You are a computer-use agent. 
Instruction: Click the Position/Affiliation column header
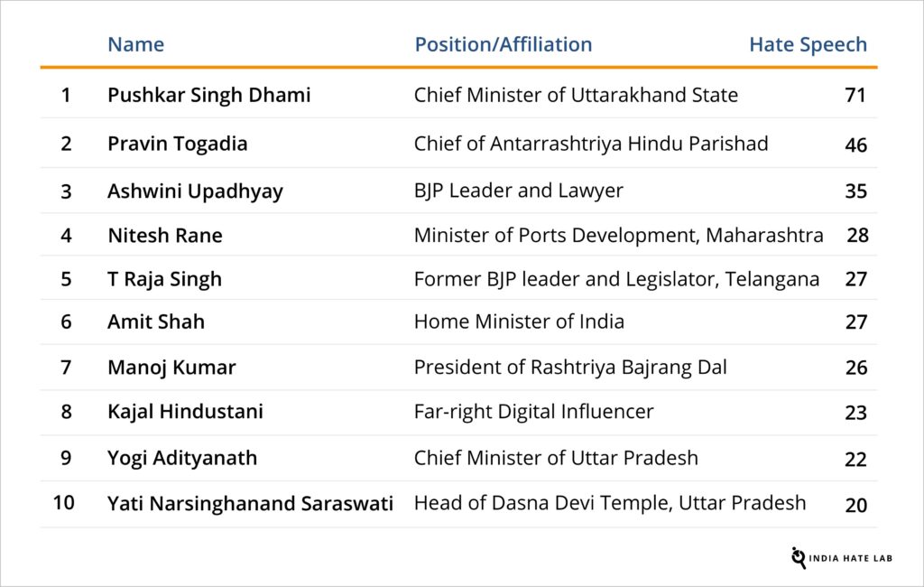(503, 44)
